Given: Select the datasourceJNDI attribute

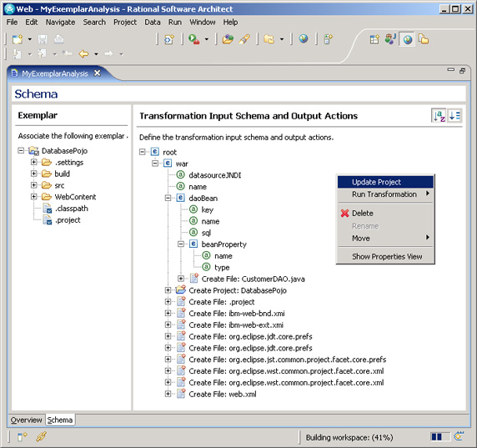Looking at the screenshot, I should coord(215,175).
